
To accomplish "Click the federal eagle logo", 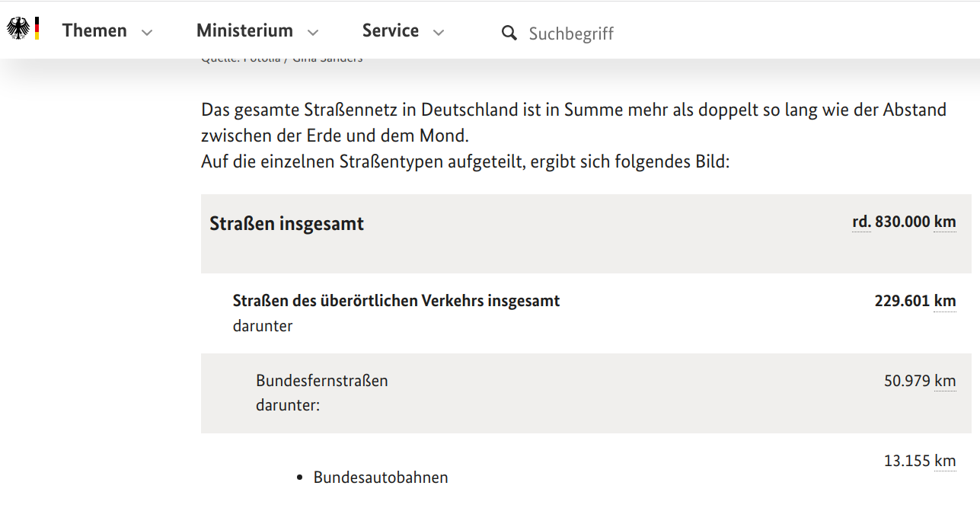I will (18, 29).
